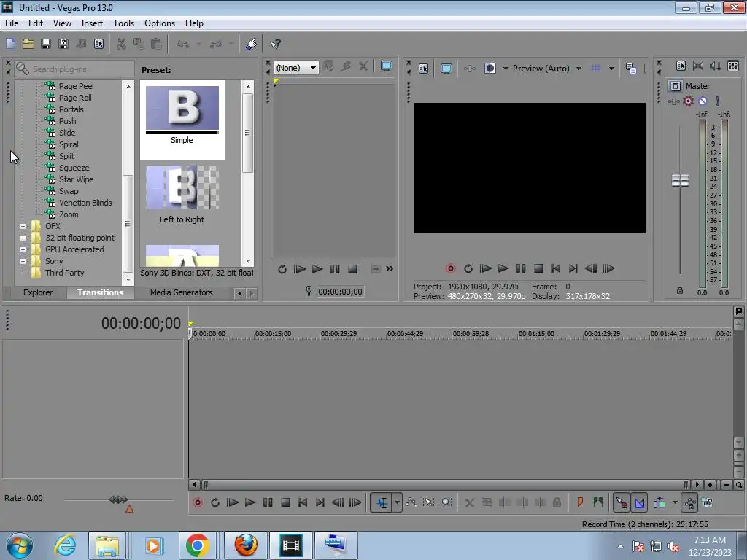Click the Interactive Tutorials hand icon
The image size is (747, 560).
coord(251,44)
